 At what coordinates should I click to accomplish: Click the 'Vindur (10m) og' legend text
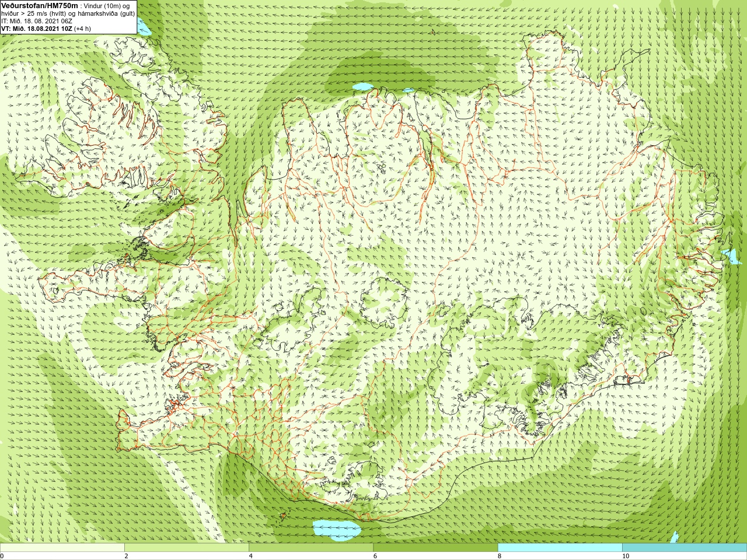point(107,6)
